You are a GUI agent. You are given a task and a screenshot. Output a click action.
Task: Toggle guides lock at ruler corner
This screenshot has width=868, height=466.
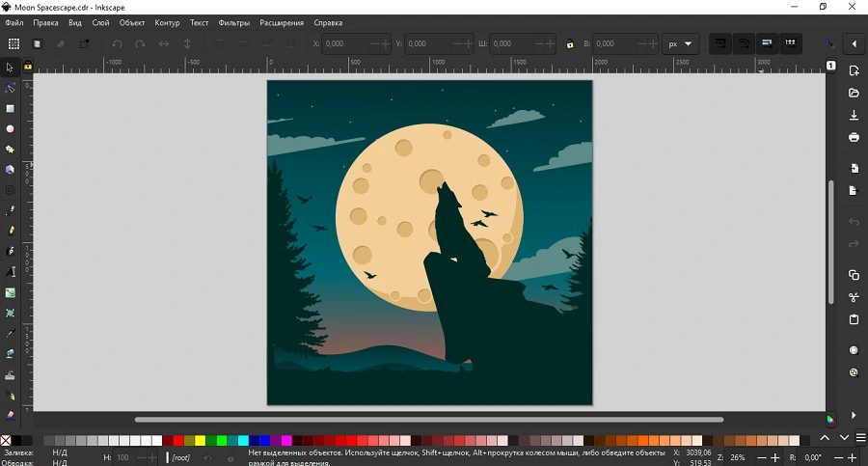(27, 67)
